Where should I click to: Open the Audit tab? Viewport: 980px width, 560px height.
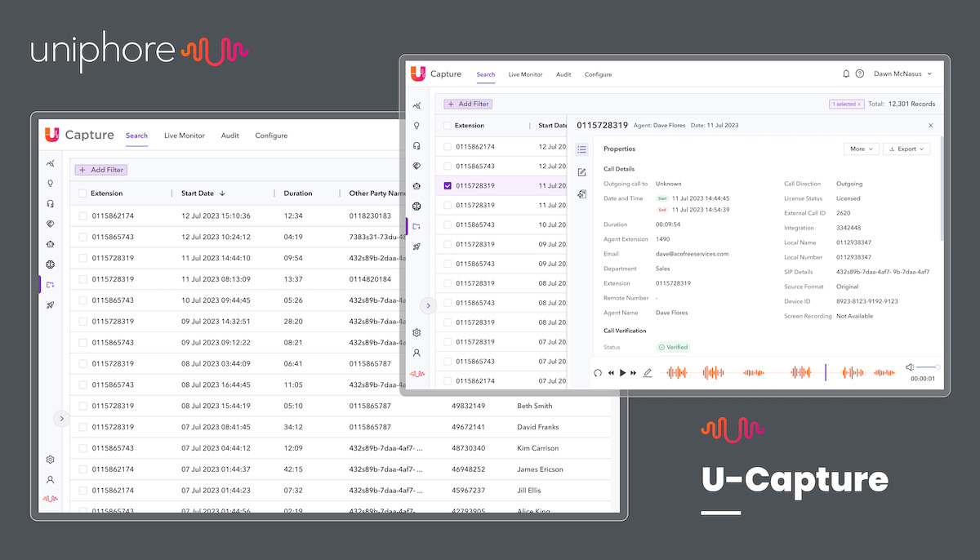pyautogui.click(x=563, y=74)
